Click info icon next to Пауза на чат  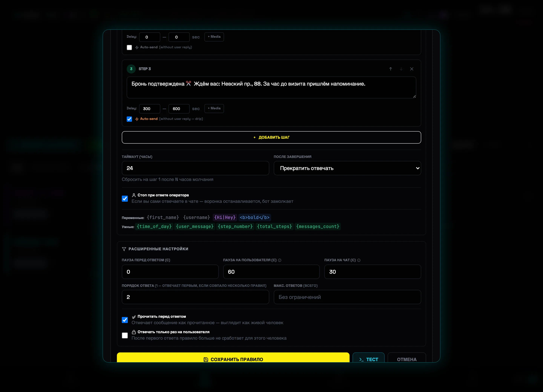click(359, 260)
